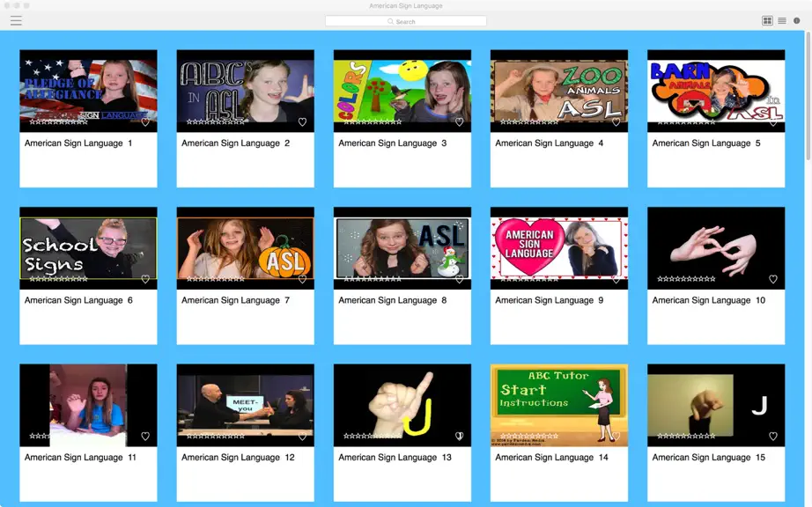Image resolution: width=812 pixels, height=507 pixels.
Task: Toggle heart on American Sign Language 12
Action: (x=302, y=437)
